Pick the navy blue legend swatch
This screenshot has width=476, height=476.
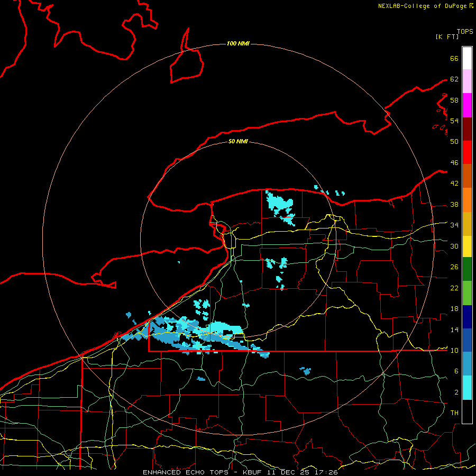pos(467,317)
